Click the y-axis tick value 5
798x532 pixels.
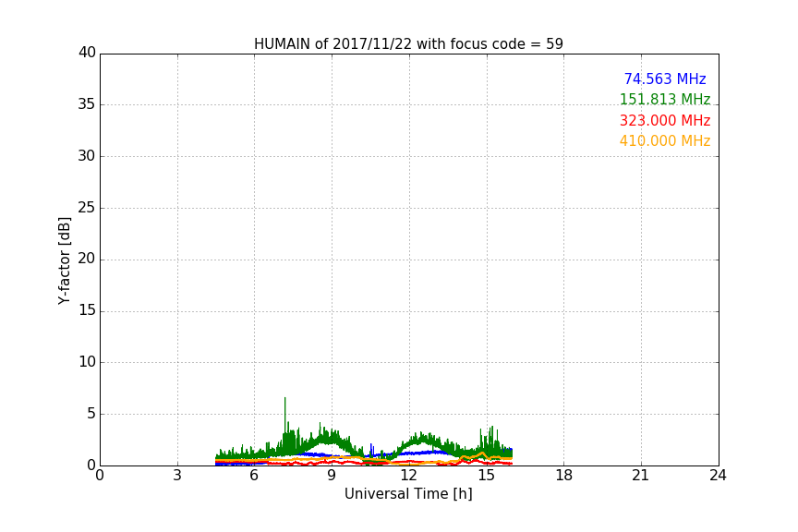(x=91, y=414)
